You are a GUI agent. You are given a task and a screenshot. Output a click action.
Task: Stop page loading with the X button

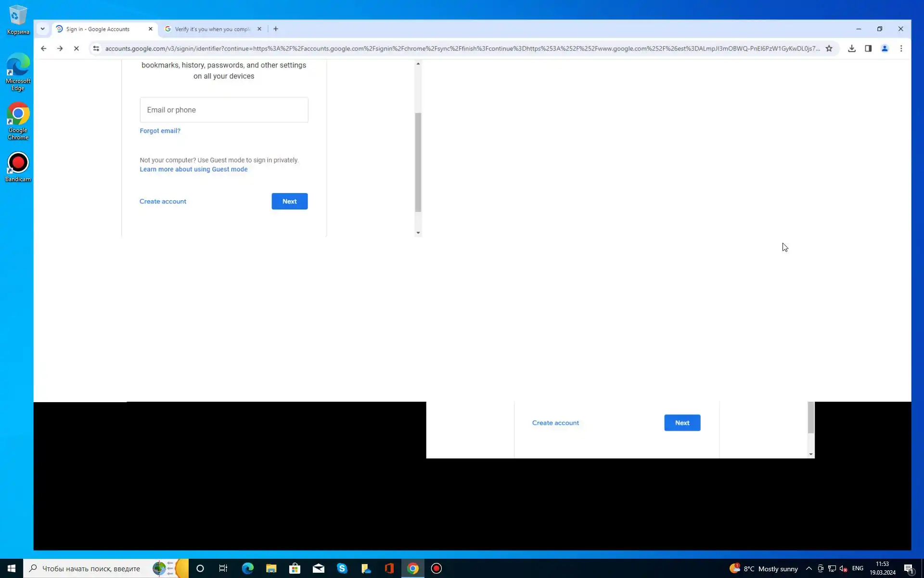(x=76, y=49)
